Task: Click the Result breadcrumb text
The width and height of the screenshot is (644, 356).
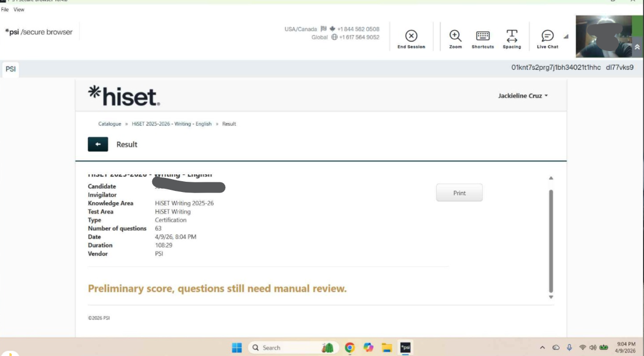Action: coord(229,124)
